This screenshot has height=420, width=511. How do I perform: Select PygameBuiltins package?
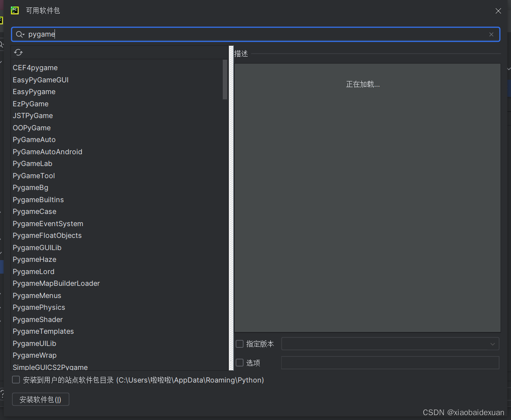point(38,200)
